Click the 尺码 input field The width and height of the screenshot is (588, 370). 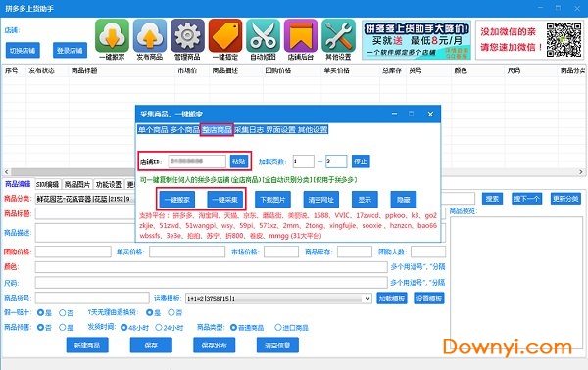tap(211, 282)
